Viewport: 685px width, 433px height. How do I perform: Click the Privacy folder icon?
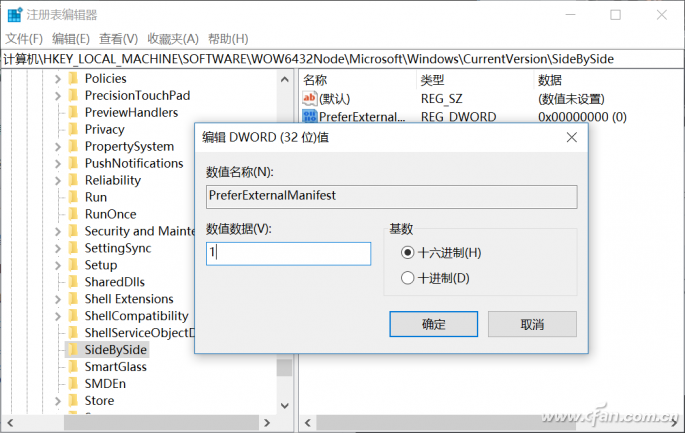[73, 129]
